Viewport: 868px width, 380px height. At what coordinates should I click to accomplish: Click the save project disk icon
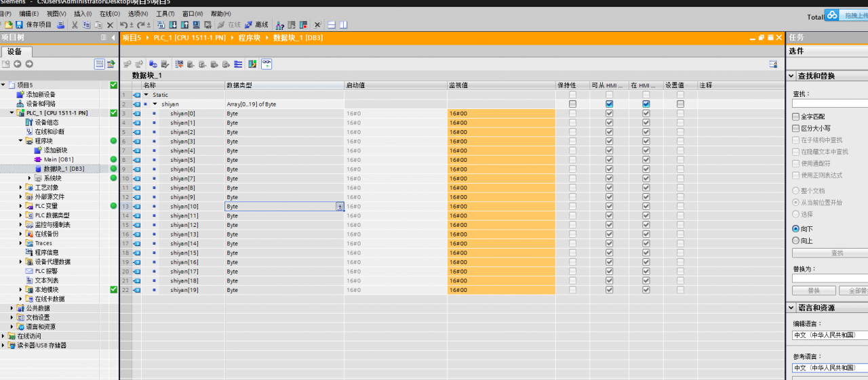pyautogui.click(x=19, y=24)
